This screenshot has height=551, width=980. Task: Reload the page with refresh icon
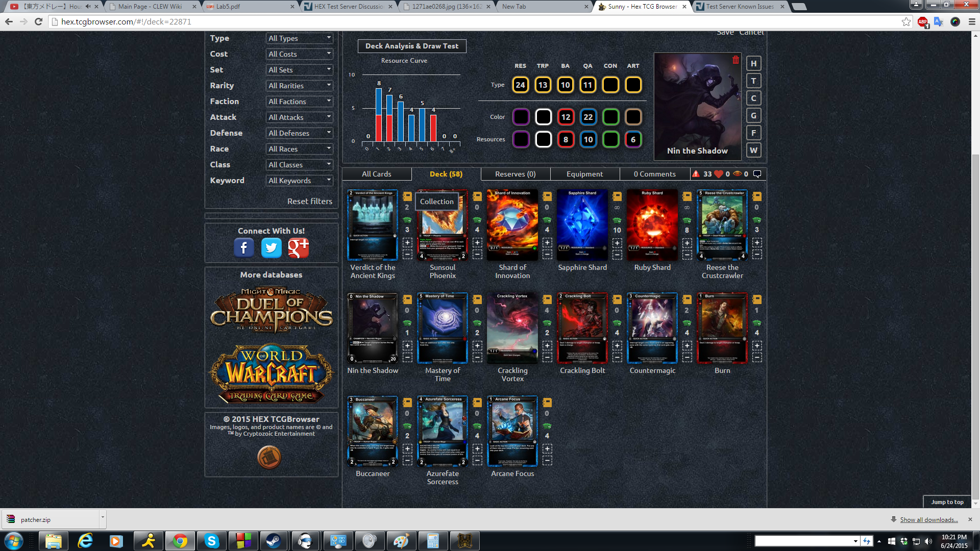pyautogui.click(x=38, y=21)
